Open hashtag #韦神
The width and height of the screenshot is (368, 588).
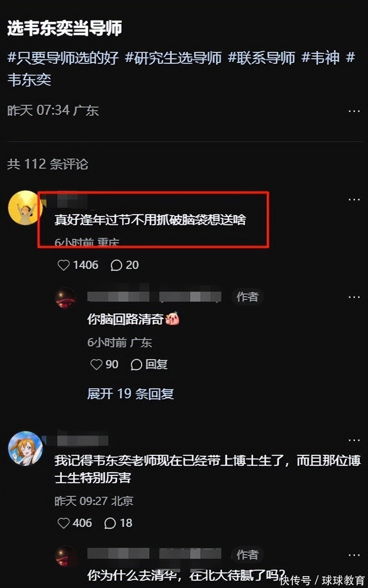point(321,58)
